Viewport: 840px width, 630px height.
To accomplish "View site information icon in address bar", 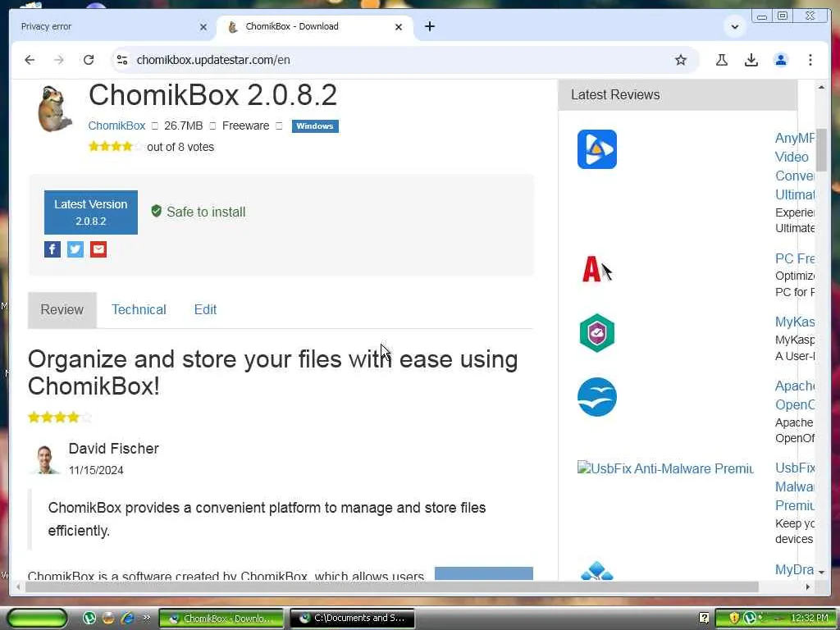I will [122, 60].
